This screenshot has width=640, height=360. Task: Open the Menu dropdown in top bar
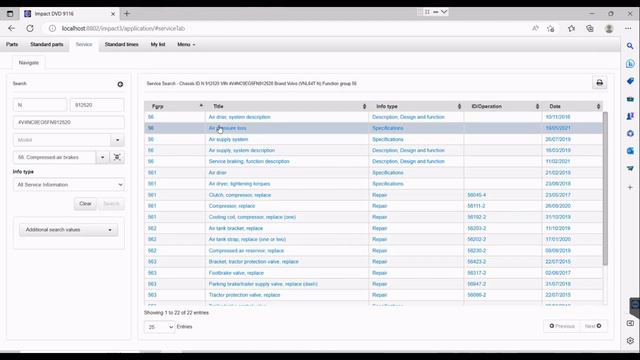[186, 44]
